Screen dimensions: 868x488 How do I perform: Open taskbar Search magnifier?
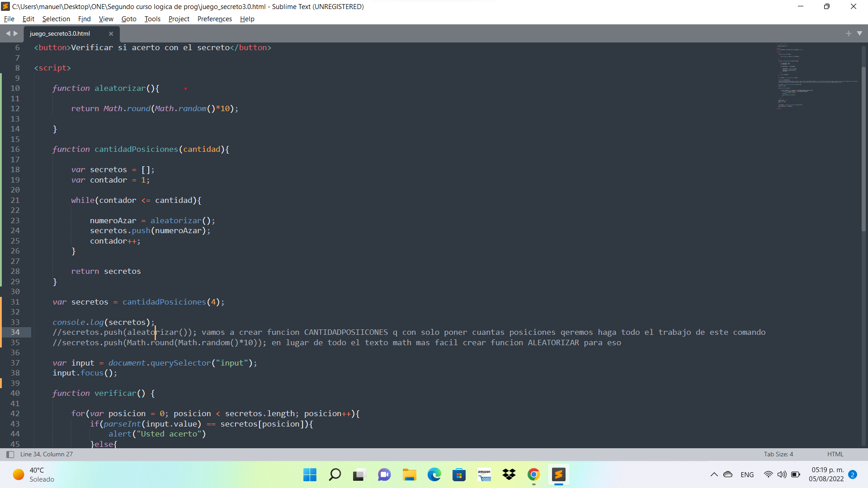pos(335,474)
